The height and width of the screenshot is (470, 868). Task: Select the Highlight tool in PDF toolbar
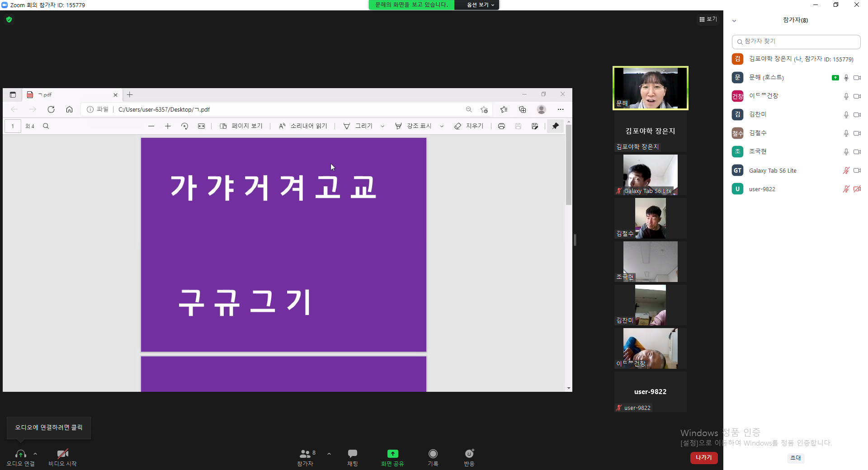413,126
